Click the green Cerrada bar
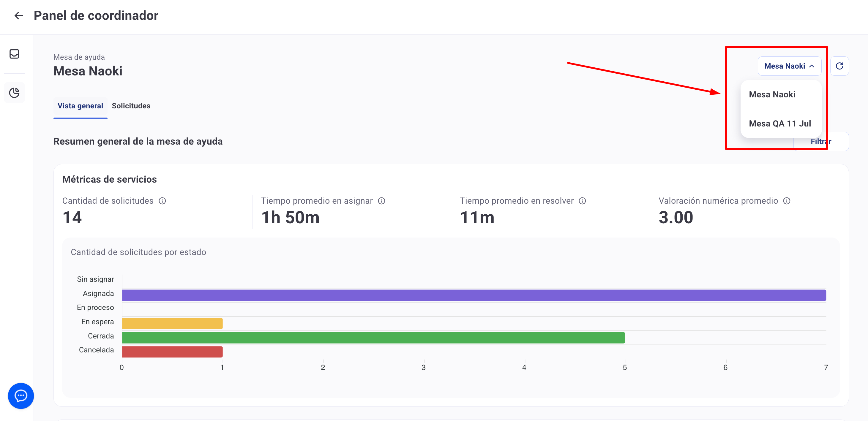 (373, 338)
